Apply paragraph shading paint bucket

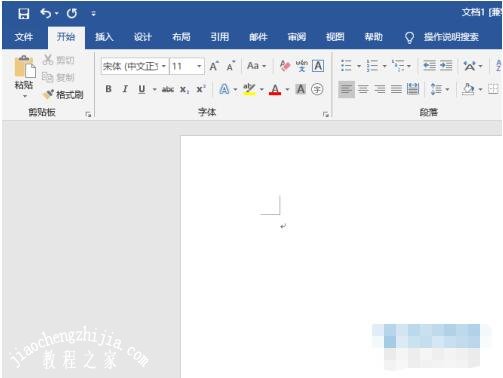coord(468,89)
